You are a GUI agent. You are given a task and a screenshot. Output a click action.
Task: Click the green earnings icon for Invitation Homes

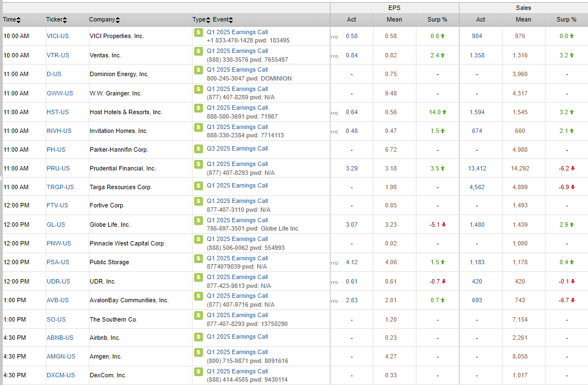point(199,127)
